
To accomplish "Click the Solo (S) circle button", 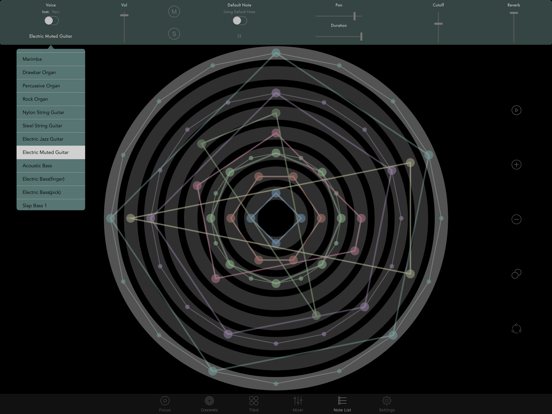I will (x=174, y=34).
